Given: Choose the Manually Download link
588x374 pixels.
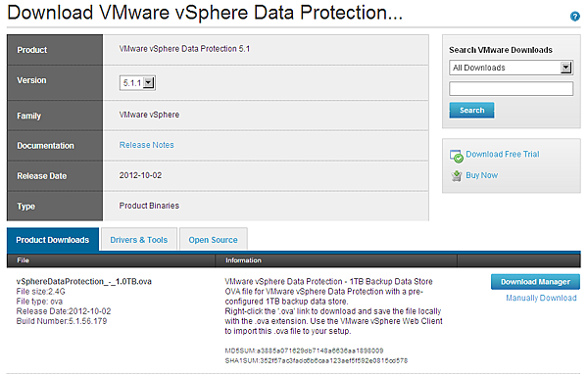Looking at the screenshot, I should click(541, 298).
